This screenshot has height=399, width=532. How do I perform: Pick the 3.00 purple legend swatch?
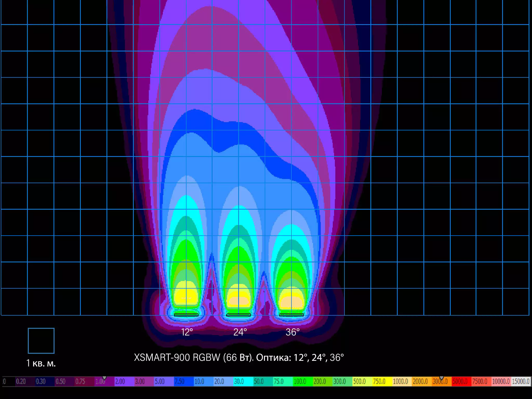144,381
